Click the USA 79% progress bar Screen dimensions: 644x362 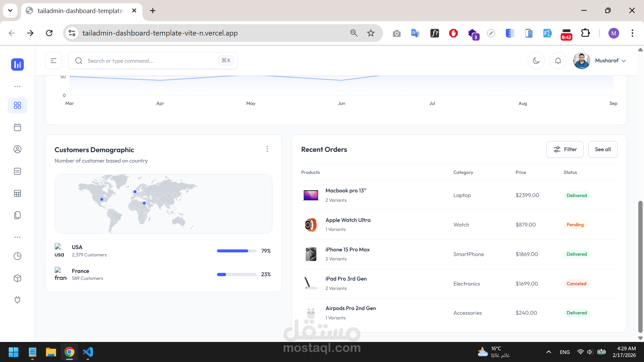[x=236, y=251]
